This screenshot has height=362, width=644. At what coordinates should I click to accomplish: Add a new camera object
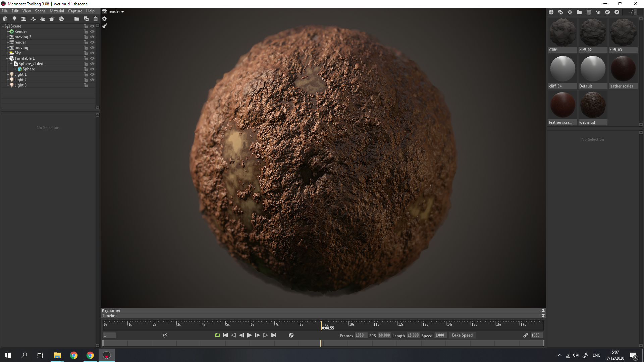point(24,19)
